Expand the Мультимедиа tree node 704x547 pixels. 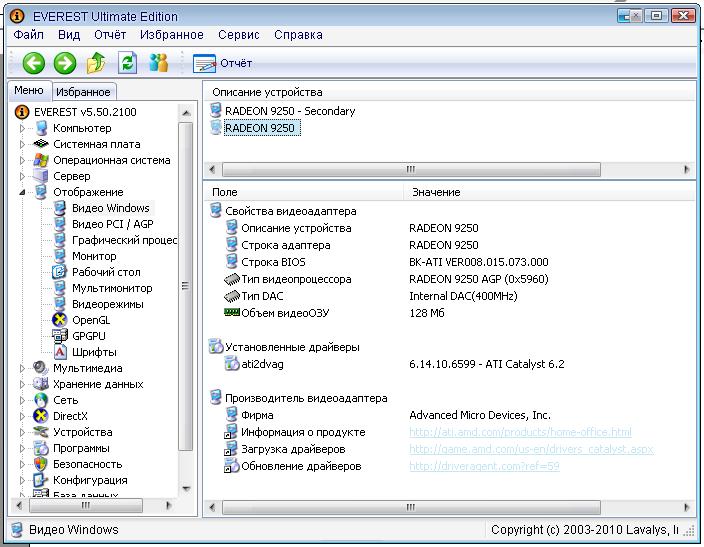(22, 368)
